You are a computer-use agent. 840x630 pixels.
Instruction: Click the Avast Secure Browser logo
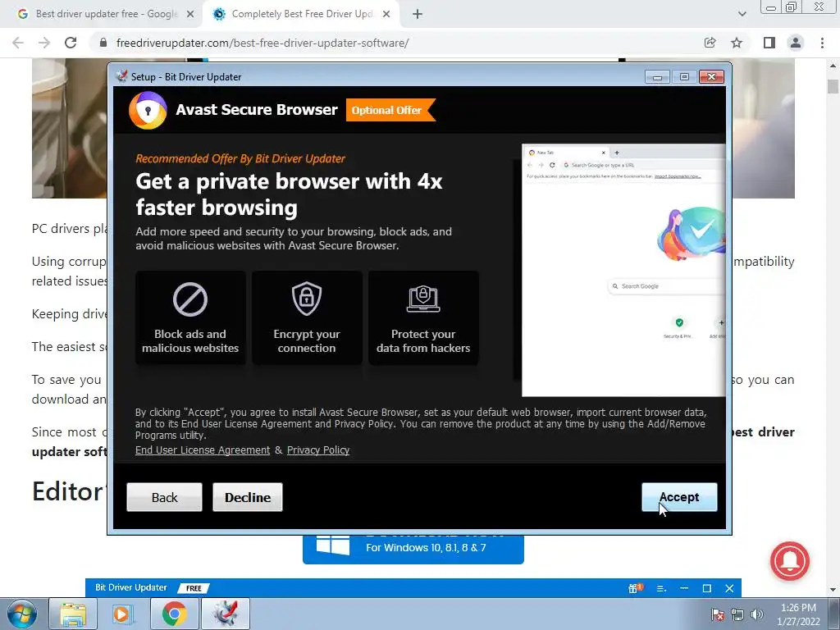click(x=148, y=111)
